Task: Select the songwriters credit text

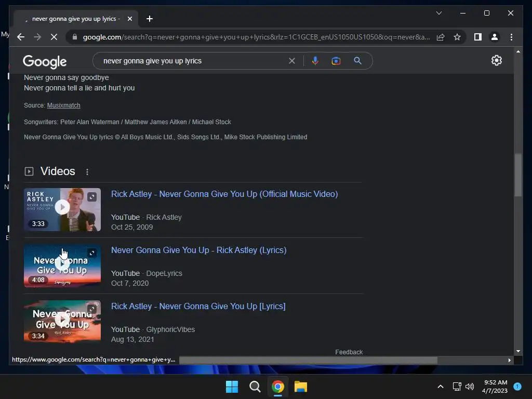Action: coord(127,122)
